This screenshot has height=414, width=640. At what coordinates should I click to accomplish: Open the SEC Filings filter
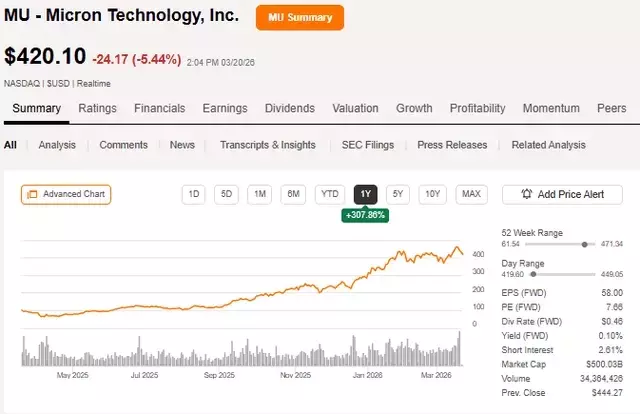tap(366, 145)
